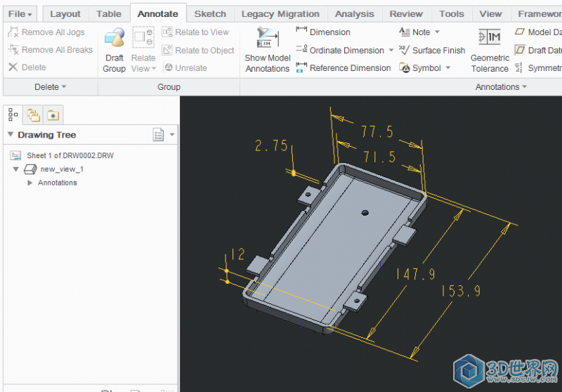Expand the Annotations tree node

[x=30, y=183]
